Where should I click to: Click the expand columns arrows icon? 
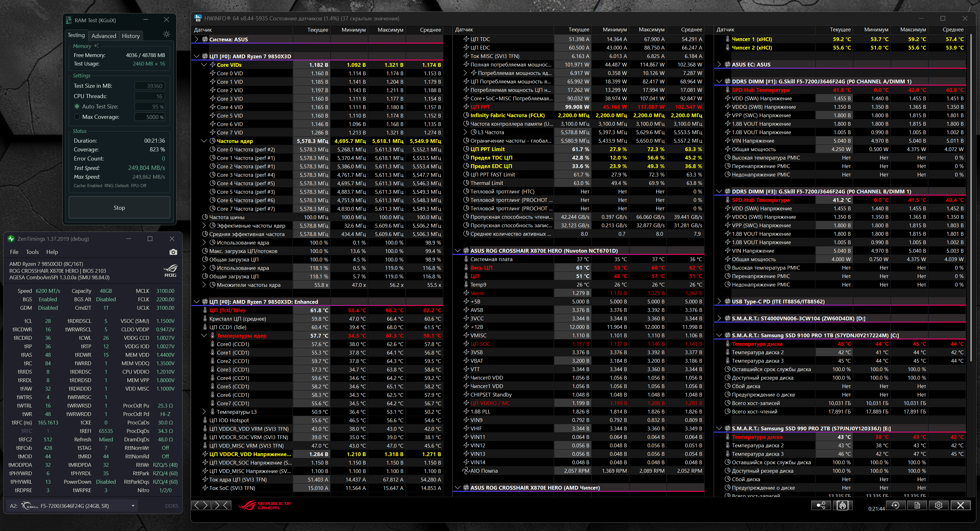click(201, 505)
